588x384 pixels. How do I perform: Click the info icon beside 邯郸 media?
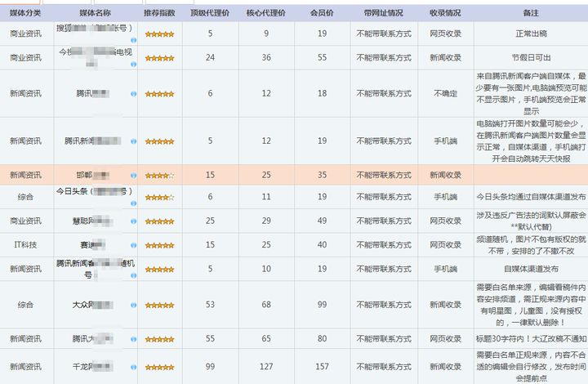pos(133,176)
